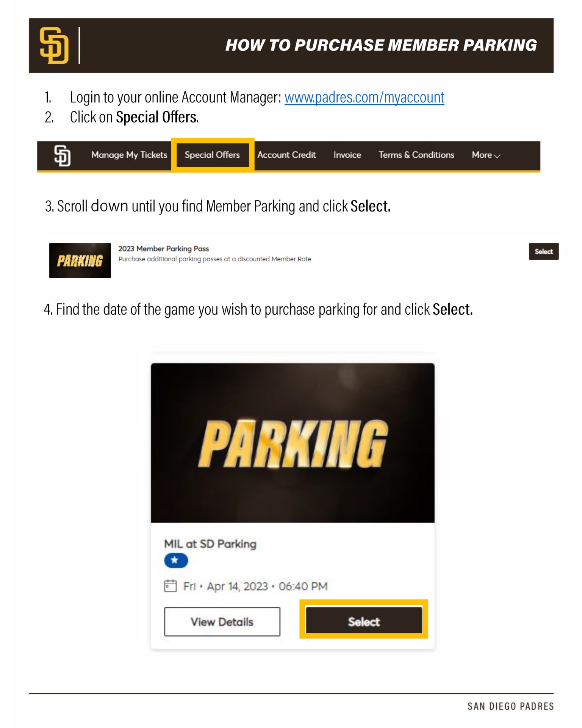582x728 pixels.
Task: Click View Details on the MIL at SD Parking card
Action: tap(222, 621)
